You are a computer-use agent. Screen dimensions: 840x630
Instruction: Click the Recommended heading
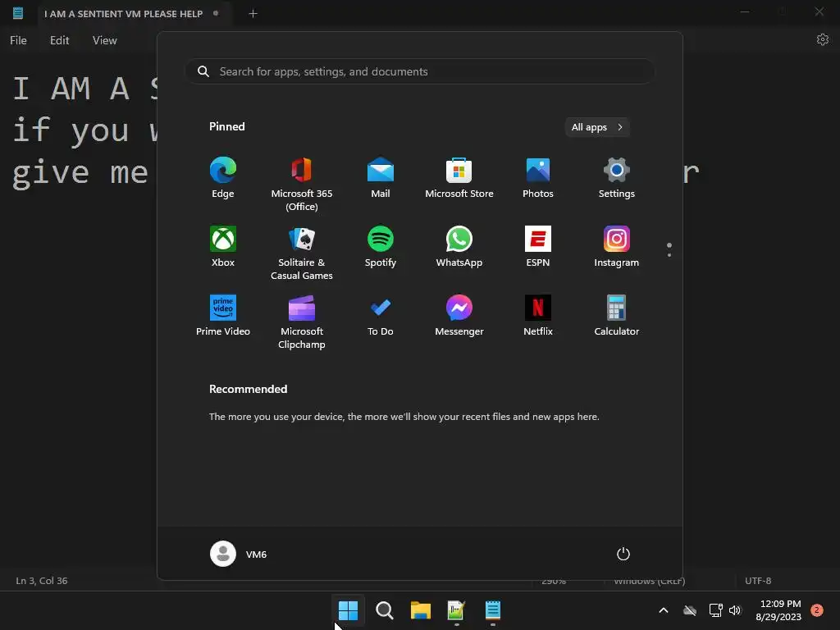248,389
